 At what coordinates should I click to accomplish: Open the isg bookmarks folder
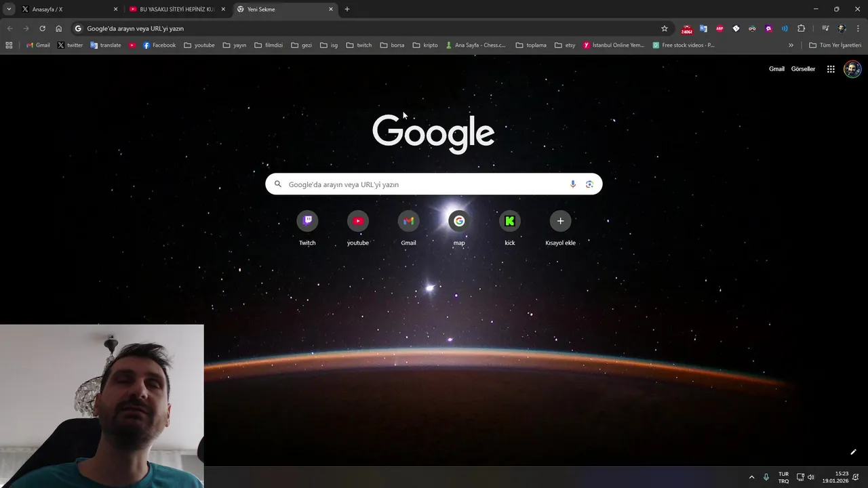point(329,45)
